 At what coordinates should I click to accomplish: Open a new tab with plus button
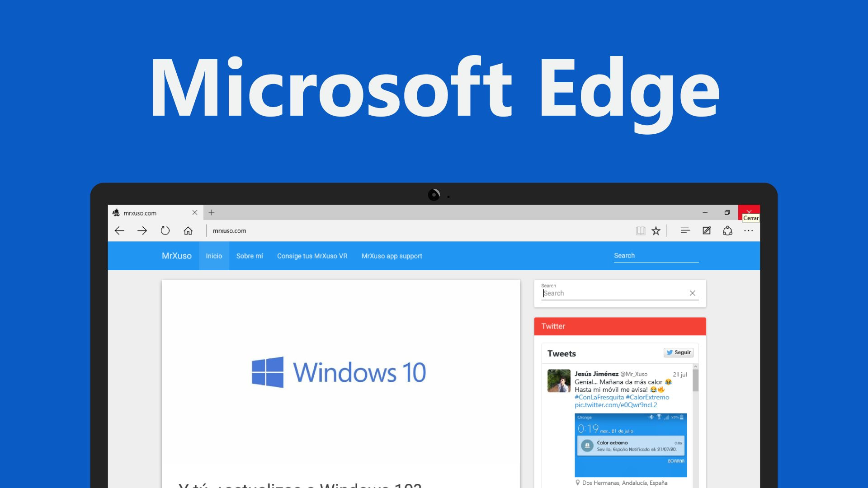coord(211,212)
